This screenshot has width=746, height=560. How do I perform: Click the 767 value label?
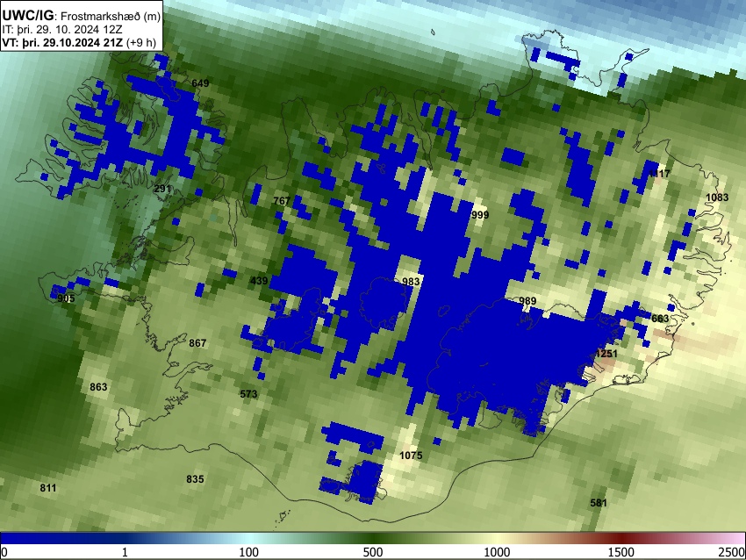coord(282,201)
